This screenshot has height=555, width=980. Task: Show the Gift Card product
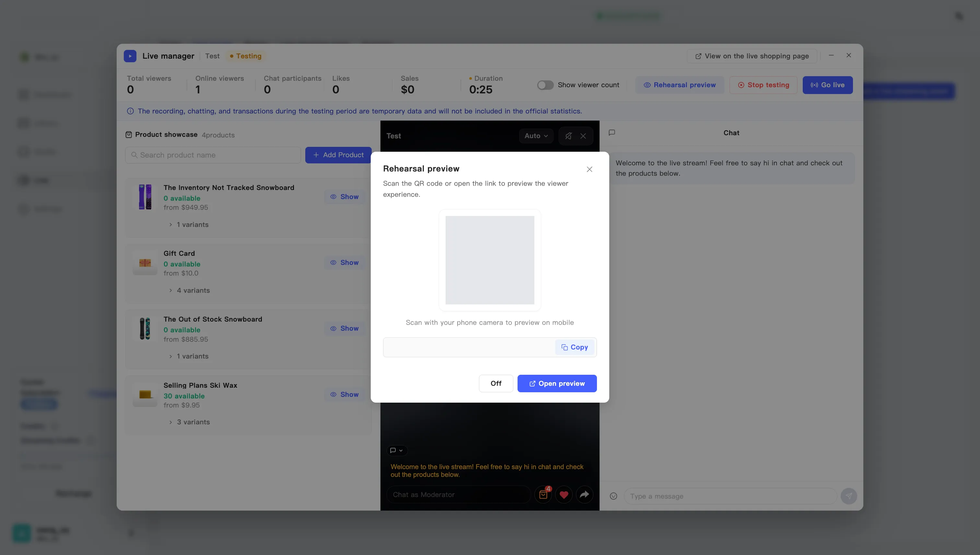(x=344, y=263)
